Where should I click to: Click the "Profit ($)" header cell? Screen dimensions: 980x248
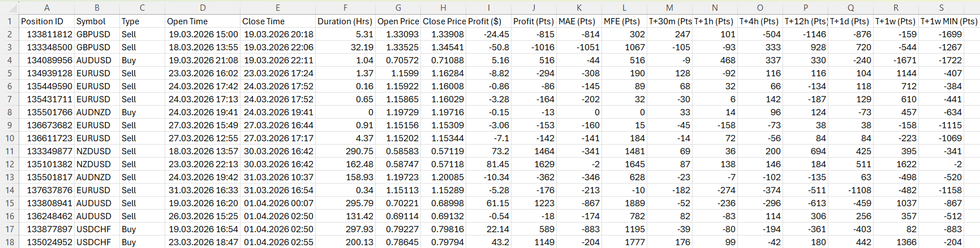tap(488, 21)
